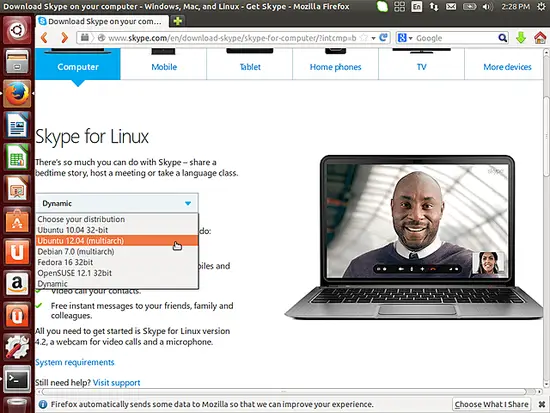Switch to the TV tab
The image size is (550, 413).
point(421,64)
